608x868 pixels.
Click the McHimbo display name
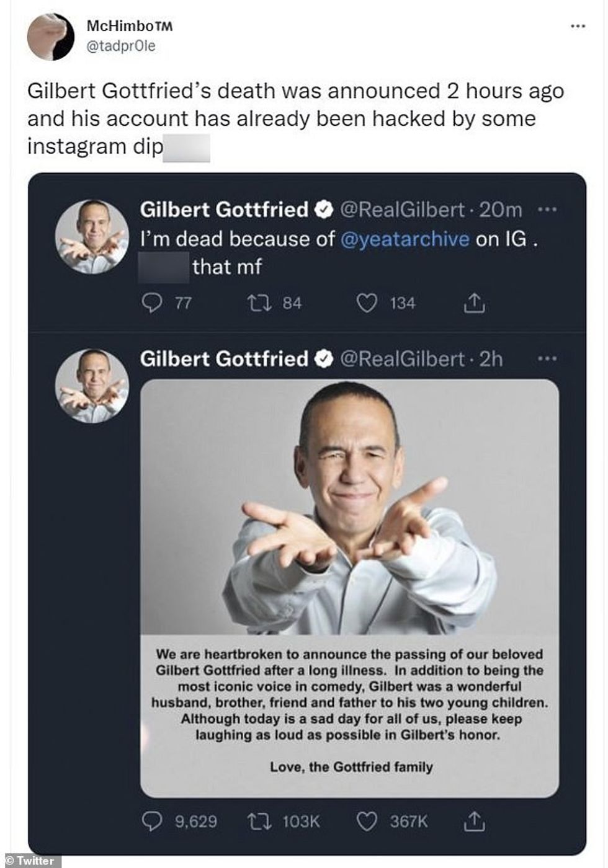[129, 26]
